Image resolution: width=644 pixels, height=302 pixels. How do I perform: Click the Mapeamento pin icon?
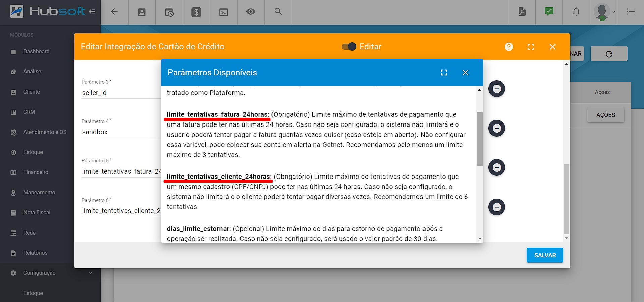(x=13, y=193)
